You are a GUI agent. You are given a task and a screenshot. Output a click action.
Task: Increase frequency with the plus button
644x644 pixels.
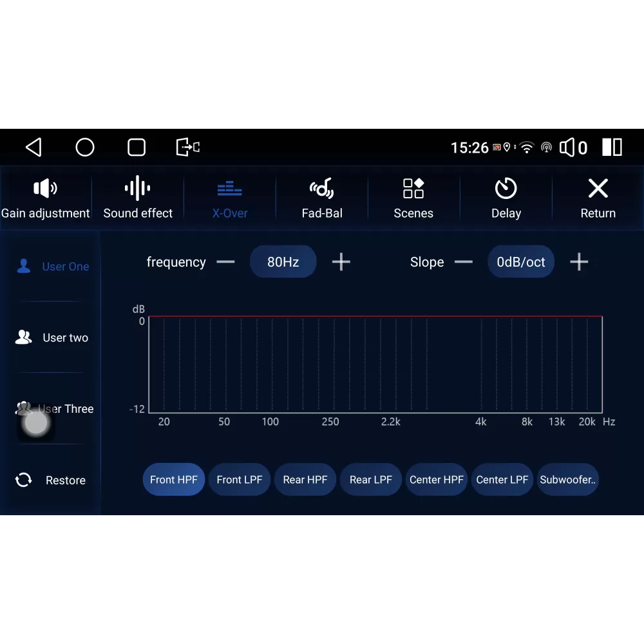(341, 261)
